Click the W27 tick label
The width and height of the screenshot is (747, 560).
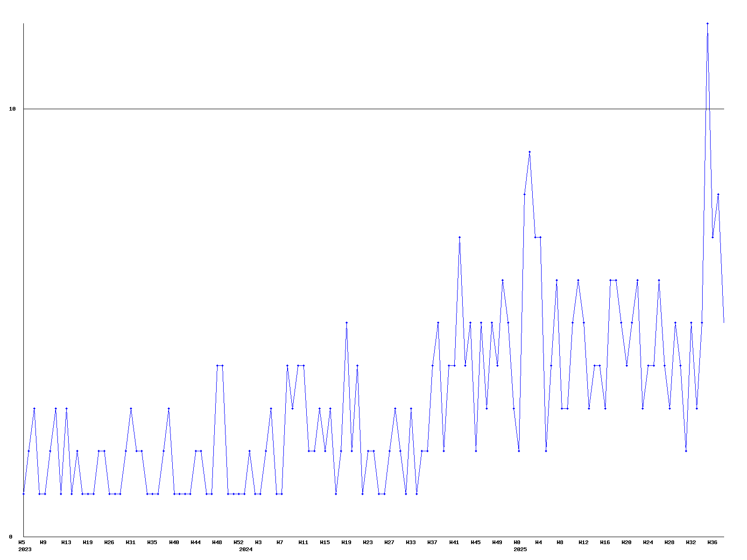tap(389, 542)
